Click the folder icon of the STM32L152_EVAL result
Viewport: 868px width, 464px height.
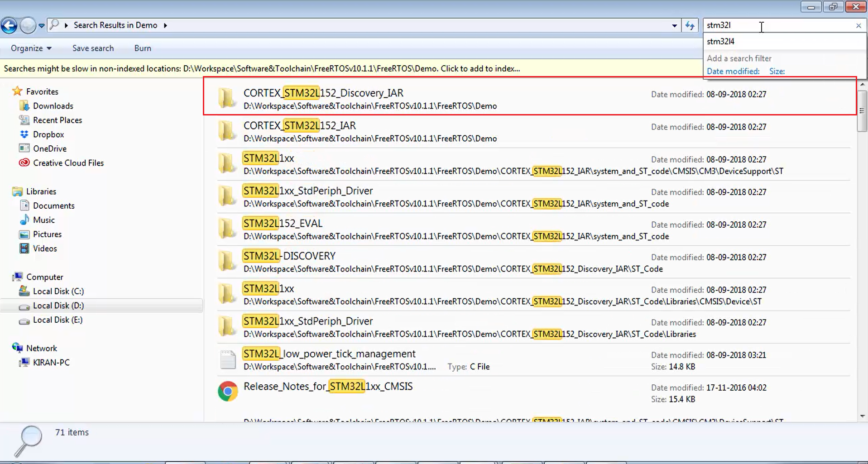pyautogui.click(x=227, y=229)
